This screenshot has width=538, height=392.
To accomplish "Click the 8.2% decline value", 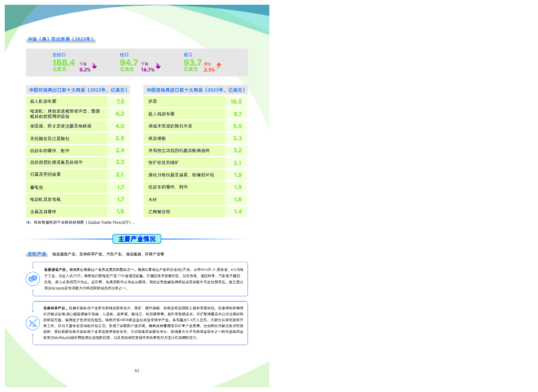I will pyautogui.click(x=85, y=70).
